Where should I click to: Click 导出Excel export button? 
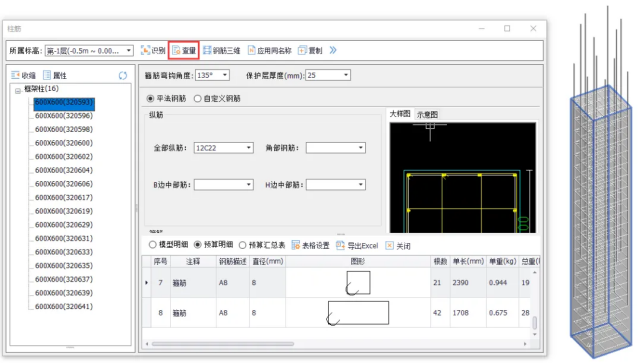(357, 245)
